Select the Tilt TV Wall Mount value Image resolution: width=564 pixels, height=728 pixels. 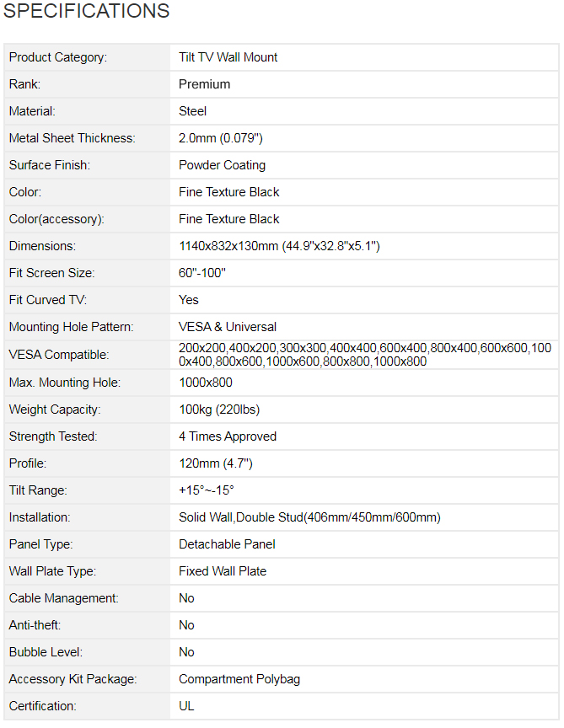[228, 57]
